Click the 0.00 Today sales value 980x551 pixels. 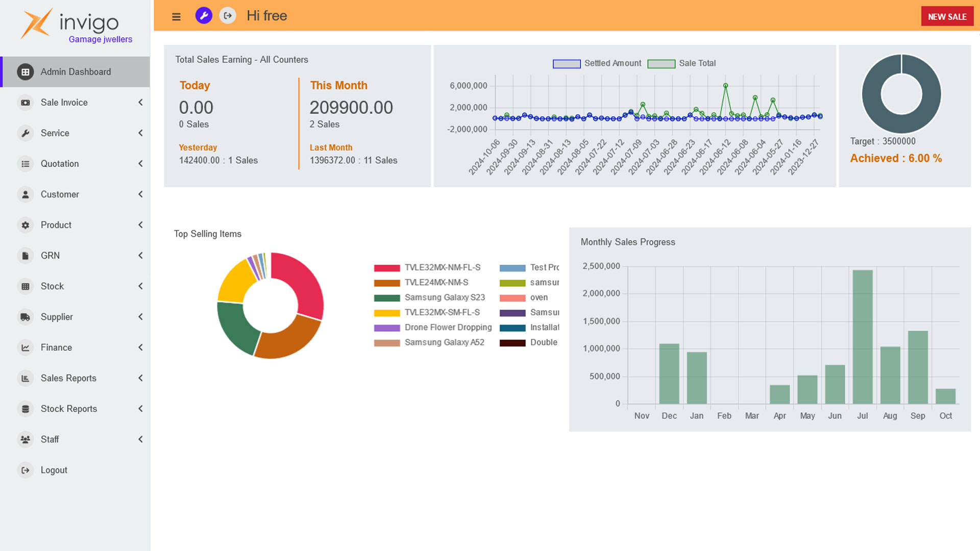coord(196,108)
